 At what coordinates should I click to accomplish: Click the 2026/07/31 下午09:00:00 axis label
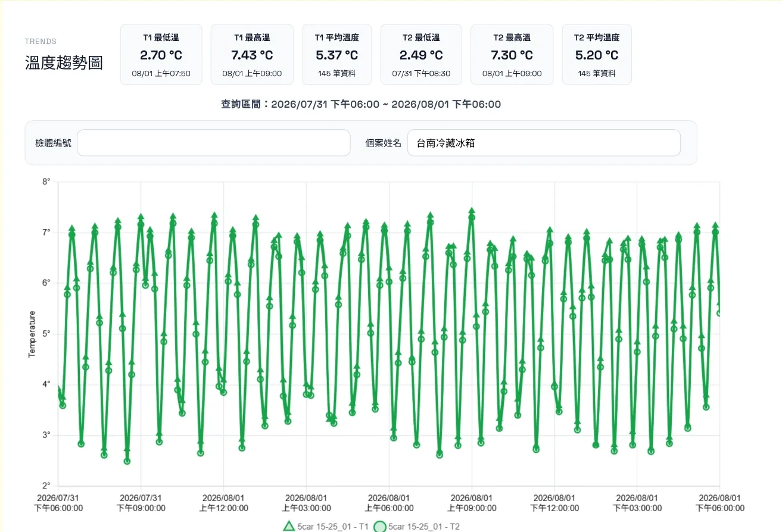(141, 503)
